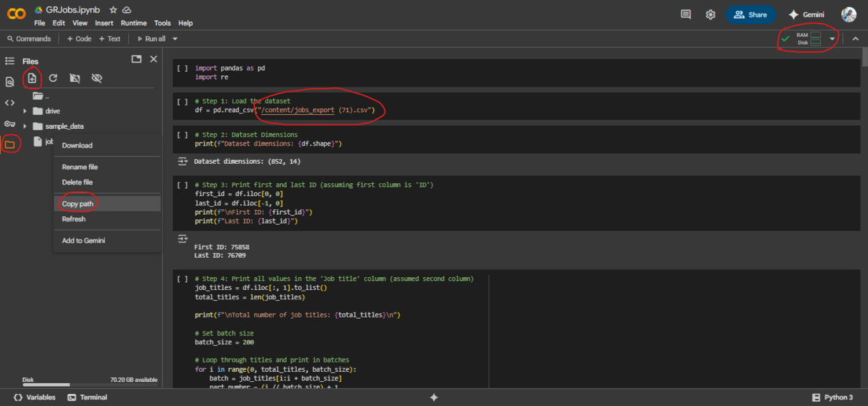Click the upload to session storage icon
The image size is (868, 406).
pos(32,79)
